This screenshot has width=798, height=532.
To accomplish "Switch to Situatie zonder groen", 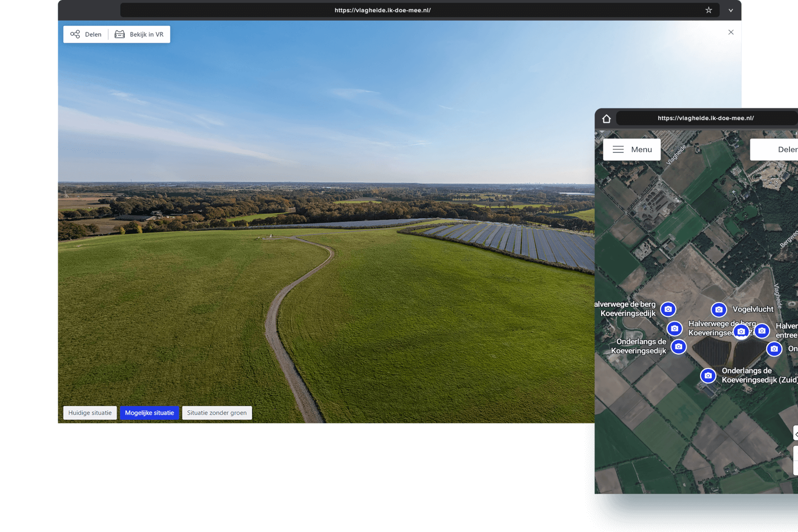I will 217,413.
